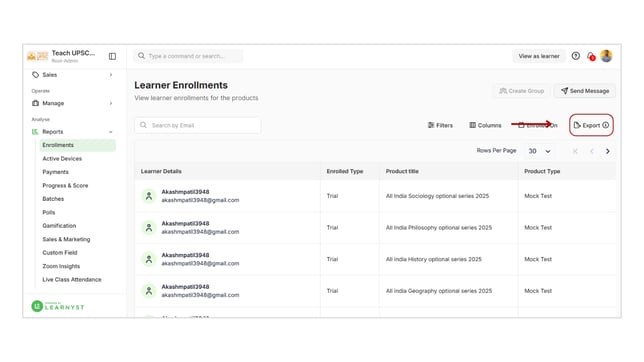Viewport: 644px width, 362px height.
Task: Click the View as learner button
Action: point(539,56)
